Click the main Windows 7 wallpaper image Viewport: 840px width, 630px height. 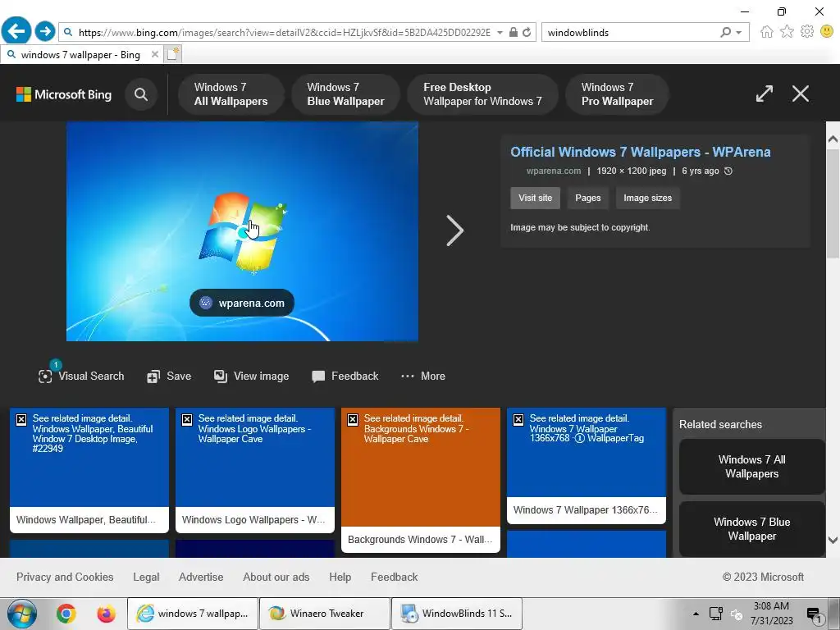pyautogui.click(x=242, y=231)
